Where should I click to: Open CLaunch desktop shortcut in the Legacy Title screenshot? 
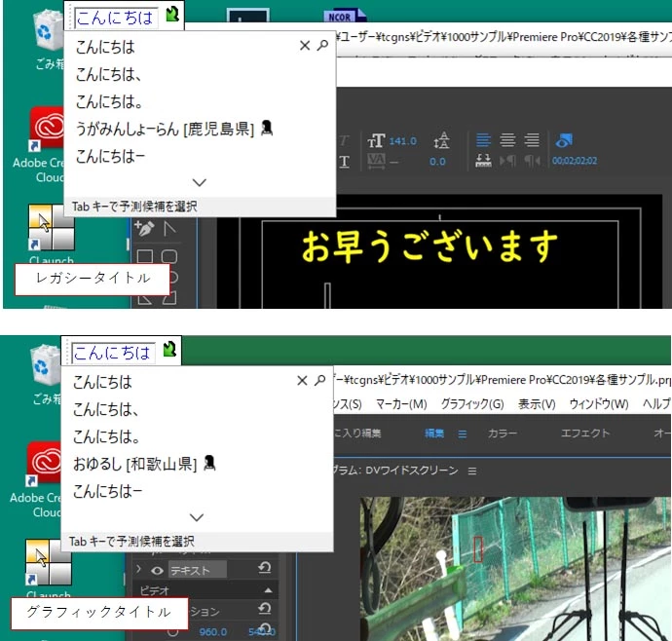point(52,227)
